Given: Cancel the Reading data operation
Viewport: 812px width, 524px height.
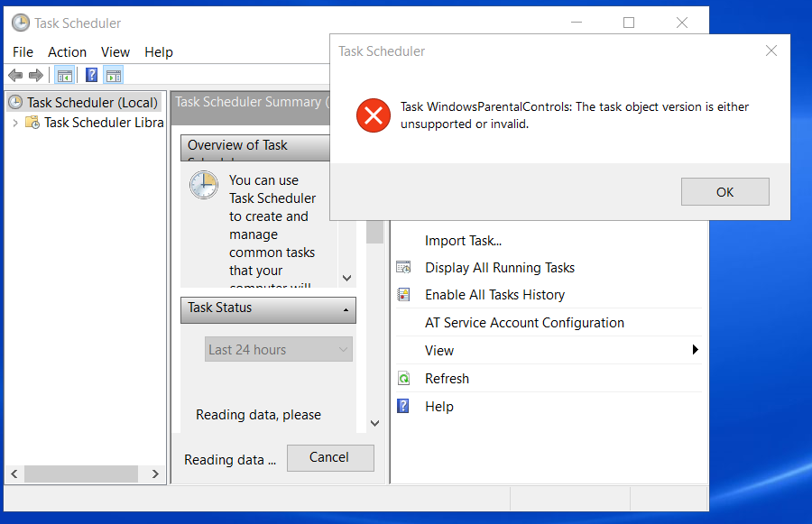Looking at the screenshot, I should pyautogui.click(x=330, y=458).
